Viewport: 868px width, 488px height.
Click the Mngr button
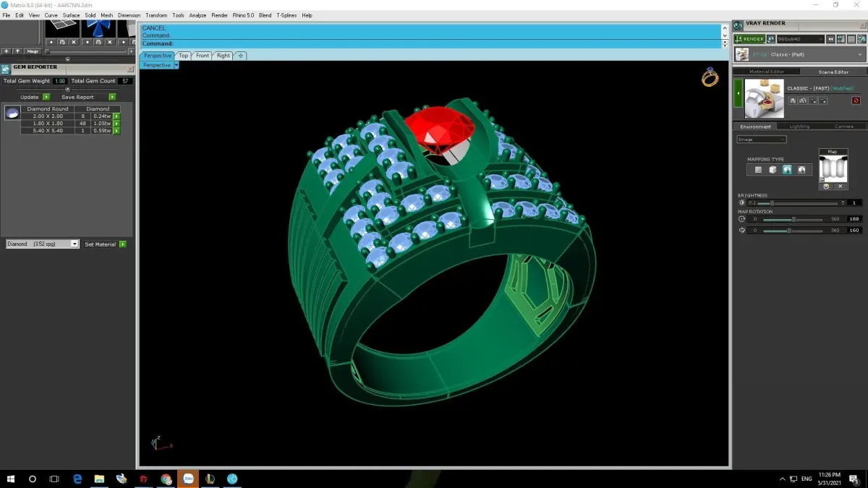tap(33, 51)
